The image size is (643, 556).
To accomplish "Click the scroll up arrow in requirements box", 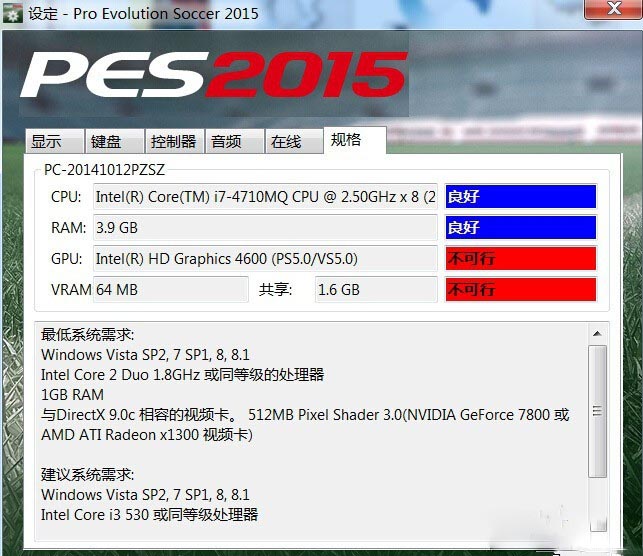I will [597, 334].
